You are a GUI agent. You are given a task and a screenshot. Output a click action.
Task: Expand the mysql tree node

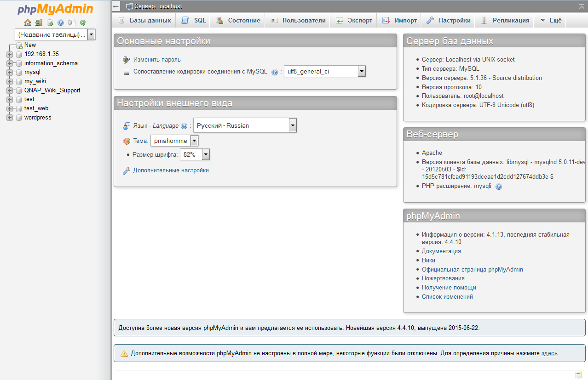(x=10, y=73)
